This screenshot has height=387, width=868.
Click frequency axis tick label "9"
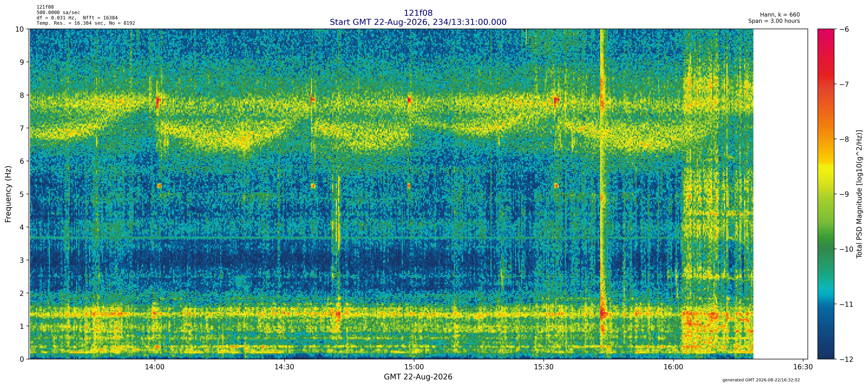point(22,62)
